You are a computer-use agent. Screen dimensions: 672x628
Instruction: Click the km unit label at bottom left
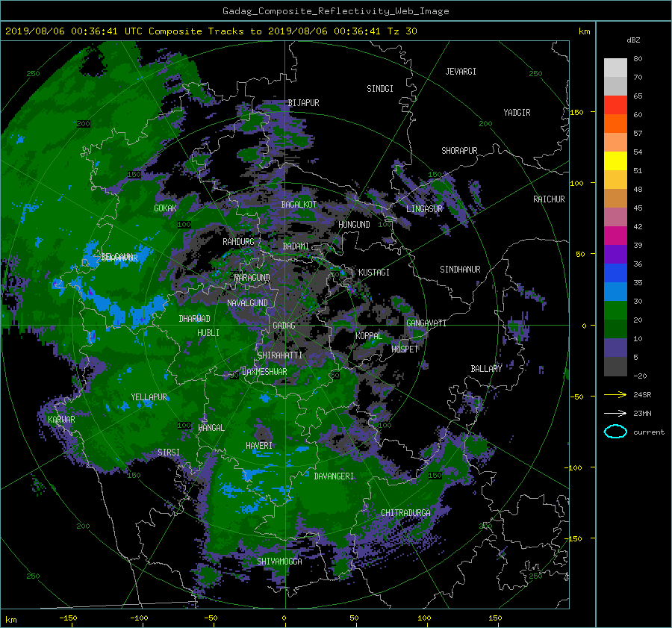pyautogui.click(x=10, y=620)
